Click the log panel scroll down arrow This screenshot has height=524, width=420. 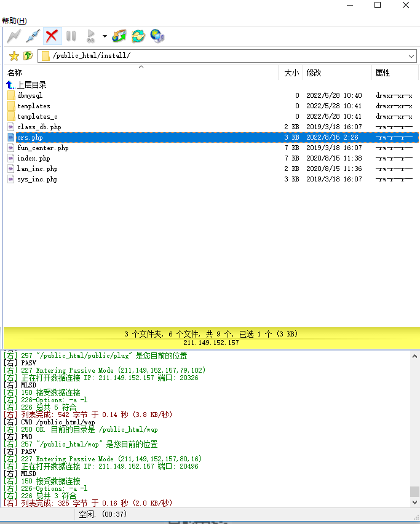point(414,502)
